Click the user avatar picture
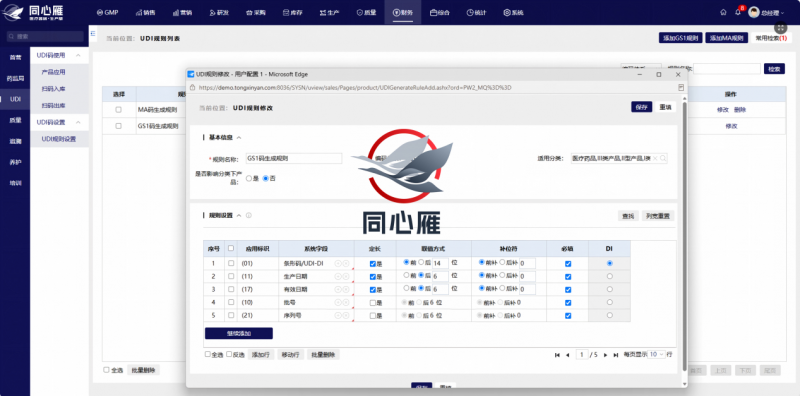Screen dimensions: 800x396 [754, 12]
